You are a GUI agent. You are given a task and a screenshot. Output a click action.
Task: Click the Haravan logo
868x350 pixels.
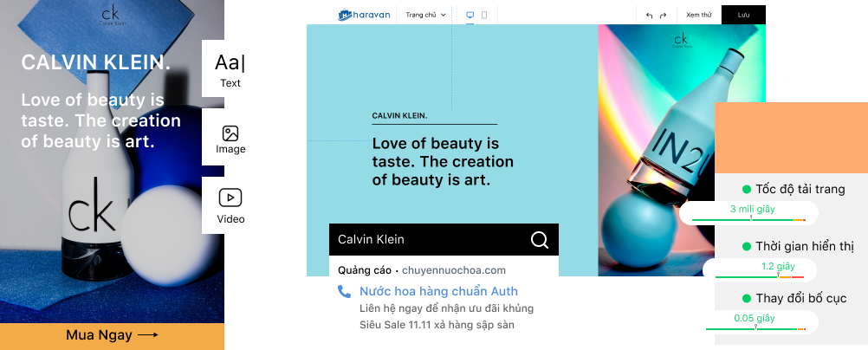coord(364,15)
